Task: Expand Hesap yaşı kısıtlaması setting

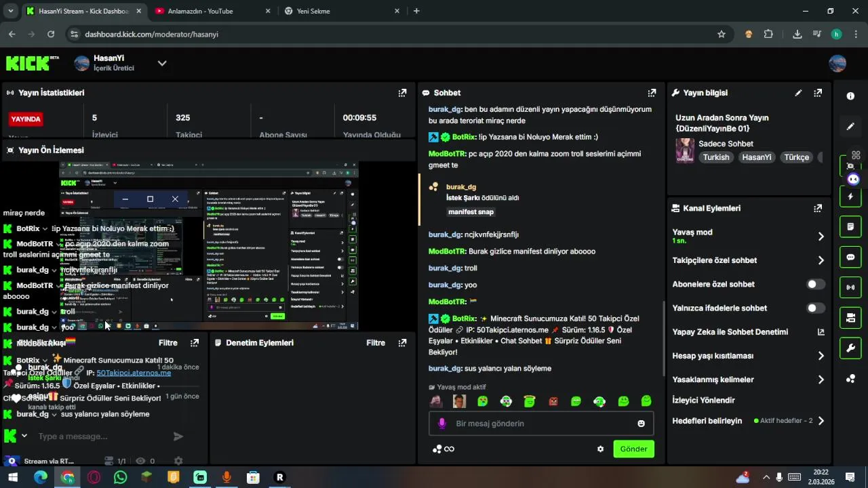Action: (821, 356)
